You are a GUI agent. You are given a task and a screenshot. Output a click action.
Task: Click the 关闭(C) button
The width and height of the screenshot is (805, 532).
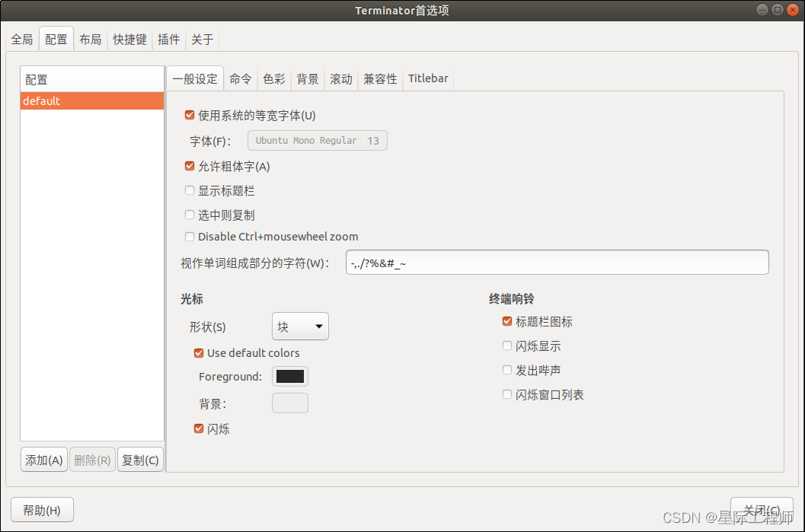pyautogui.click(x=762, y=510)
